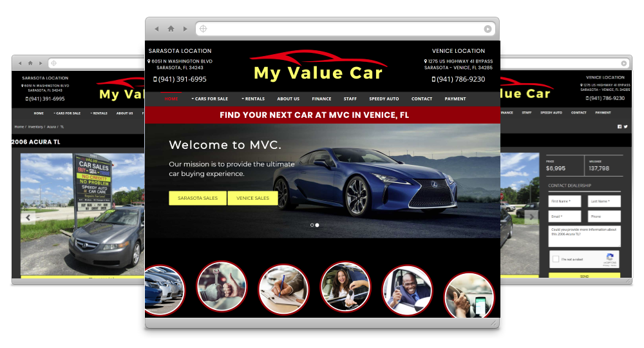Click the Phone field in the contact form

click(604, 217)
